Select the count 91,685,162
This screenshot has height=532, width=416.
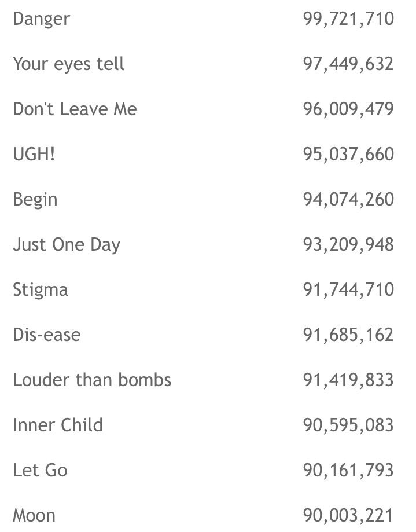348,335
